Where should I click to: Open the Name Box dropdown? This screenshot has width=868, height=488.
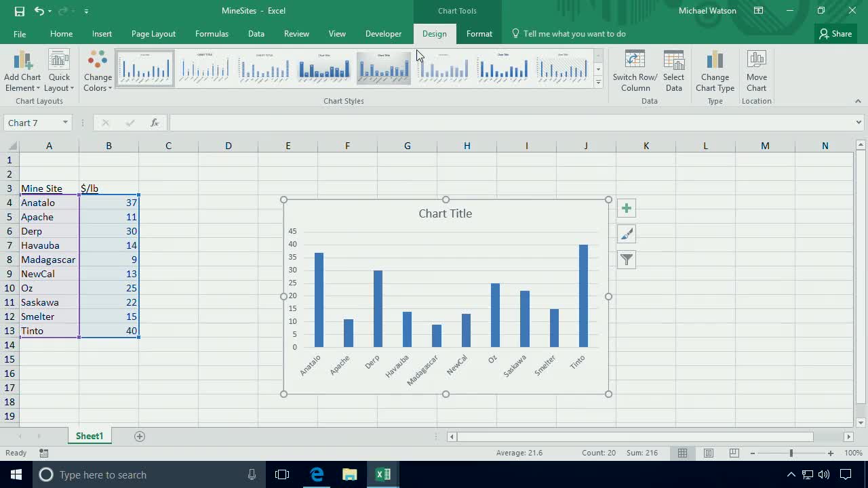point(65,123)
